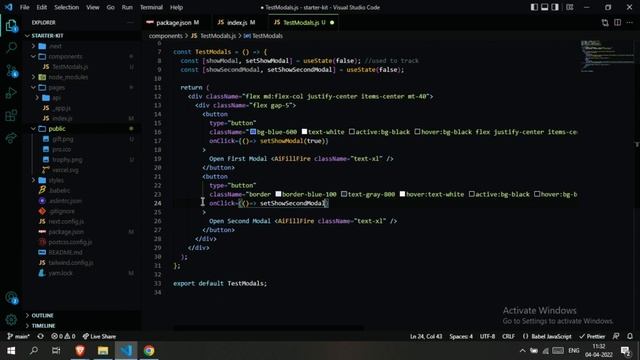Collapse the STARTER-KIT root folder
Viewport: 640px width, 360px height.
click(47, 36)
